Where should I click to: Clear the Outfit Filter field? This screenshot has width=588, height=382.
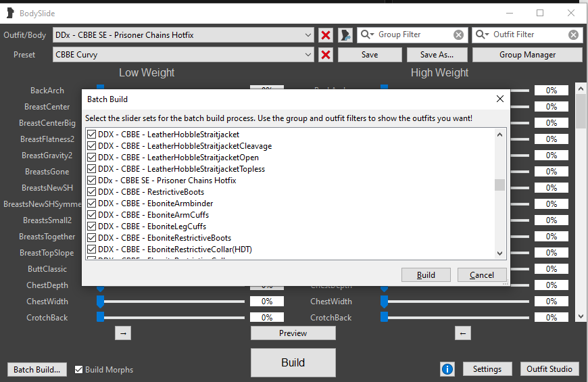[x=573, y=35]
